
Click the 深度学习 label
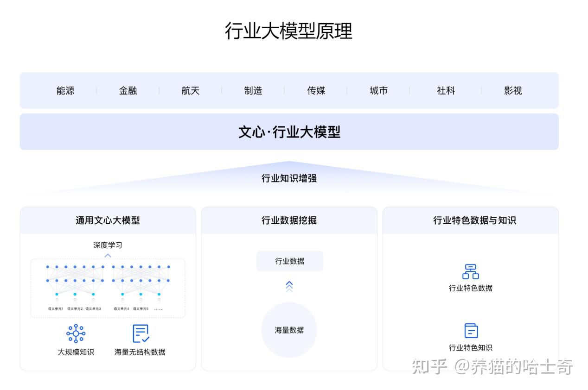(108, 245)
